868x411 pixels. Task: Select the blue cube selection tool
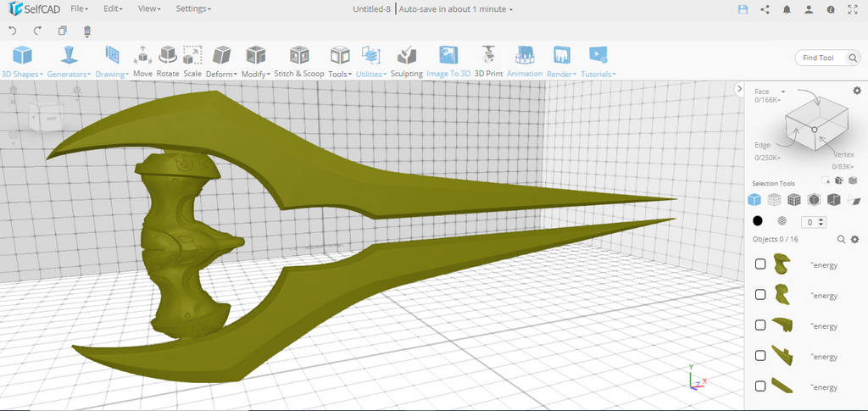754,200
